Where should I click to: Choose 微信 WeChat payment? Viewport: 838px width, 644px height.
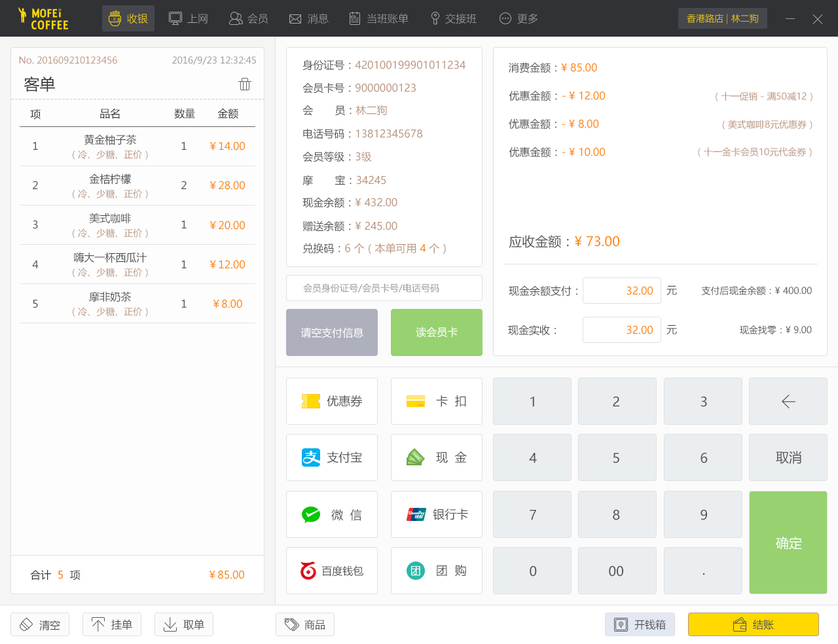(x=332, y=514)
